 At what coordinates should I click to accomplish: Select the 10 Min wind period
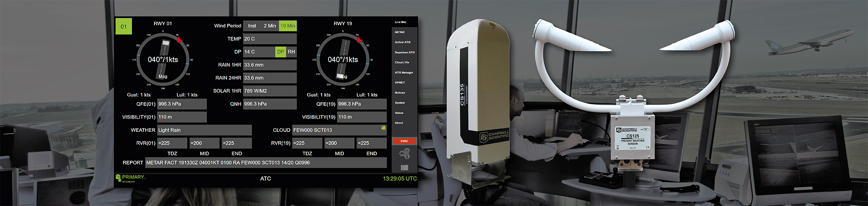(288, 26)
